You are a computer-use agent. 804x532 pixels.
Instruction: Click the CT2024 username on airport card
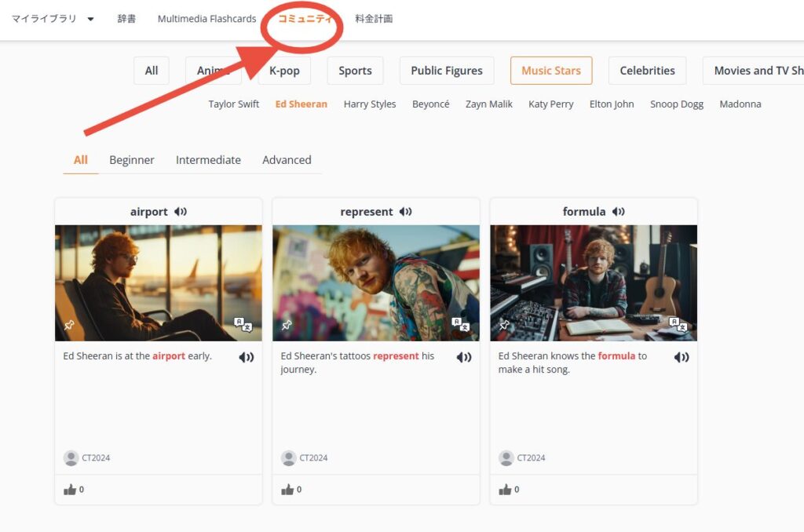pyautogui.click(x=96, y=457)
